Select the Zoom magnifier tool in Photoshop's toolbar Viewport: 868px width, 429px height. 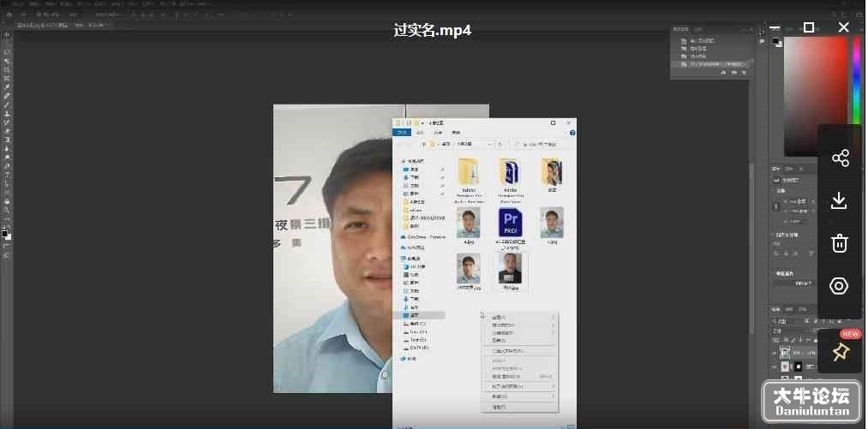[x=7, y=210]
